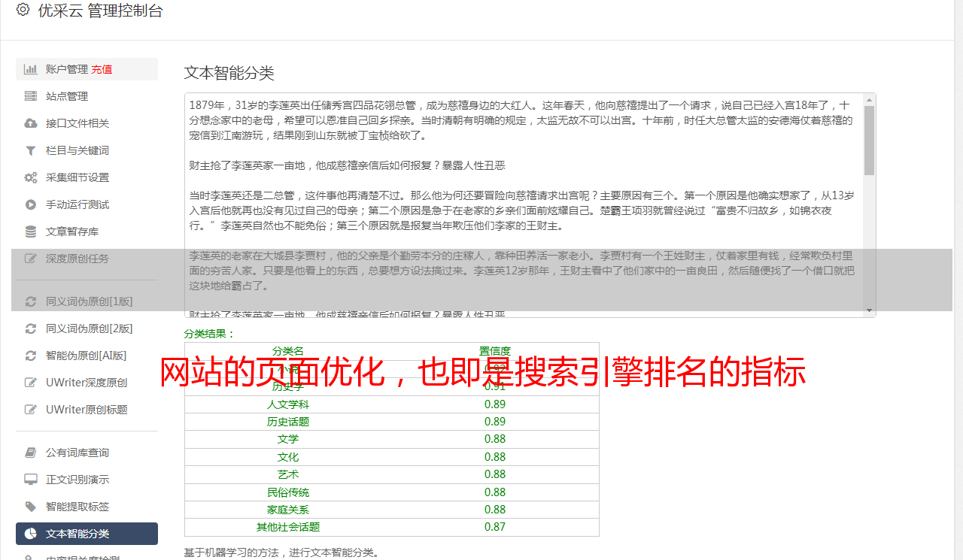Click the 分类结果 label
Viewport: 963px width, 560px height.
pyautogui.click(x=210, y=334)
